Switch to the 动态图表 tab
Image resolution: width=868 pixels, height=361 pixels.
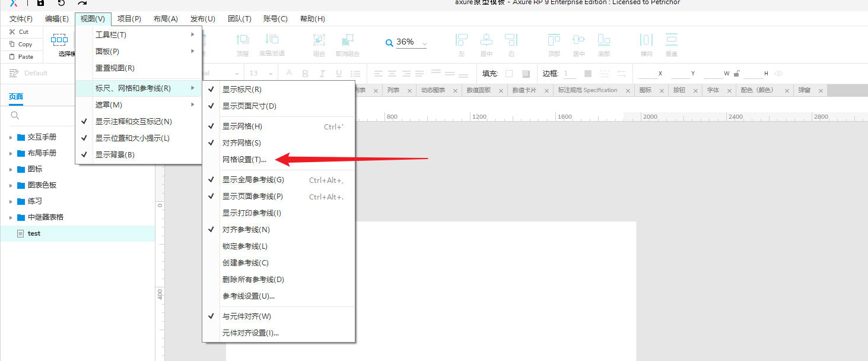(433, 90)
